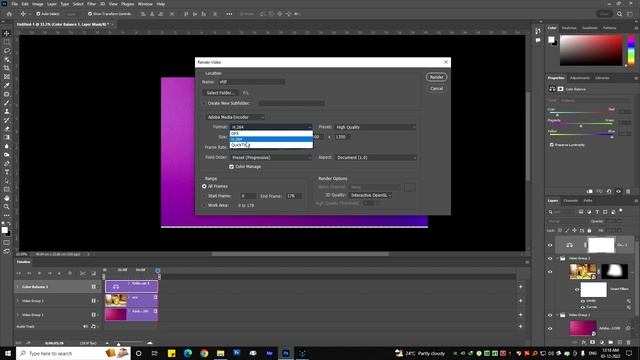This screenshot has width=640, height=360.
Task: Open the File menu
Action: pyautogui.click(x=14, y=4)
